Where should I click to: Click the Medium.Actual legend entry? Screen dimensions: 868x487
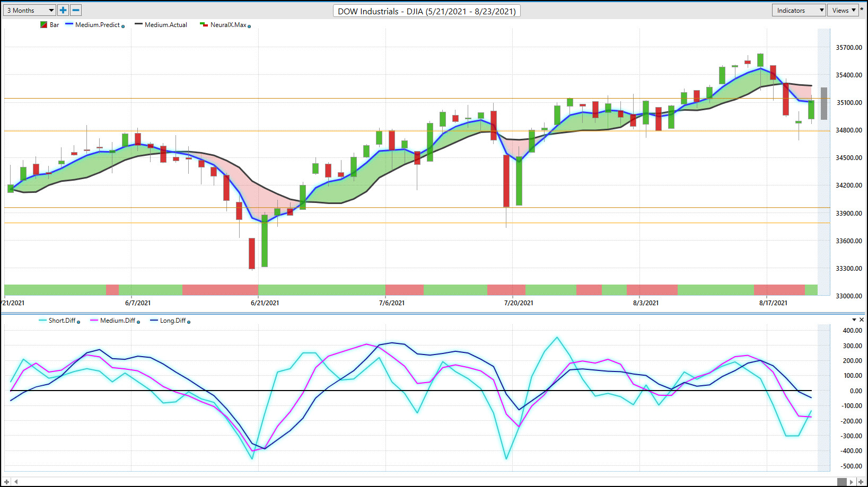pyautogui.click(x=161, y=25)
